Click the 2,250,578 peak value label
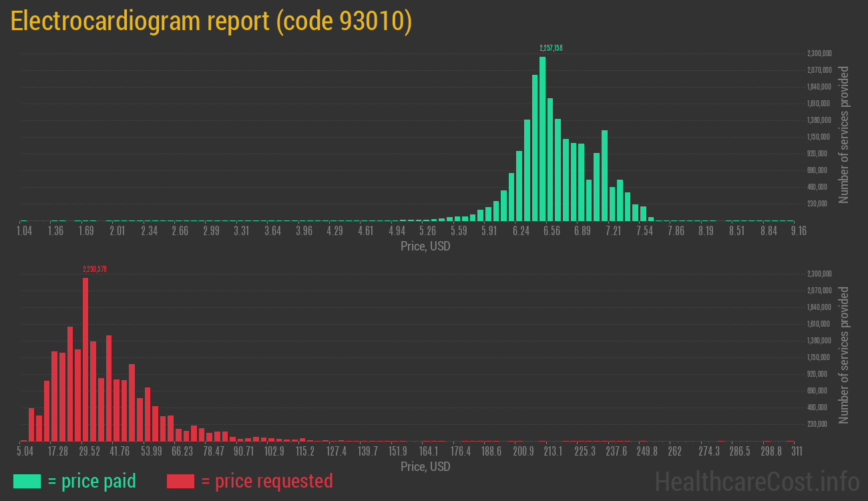Image resolution: width=868 pixels, height=501 pixels. [x=95, y=269]
